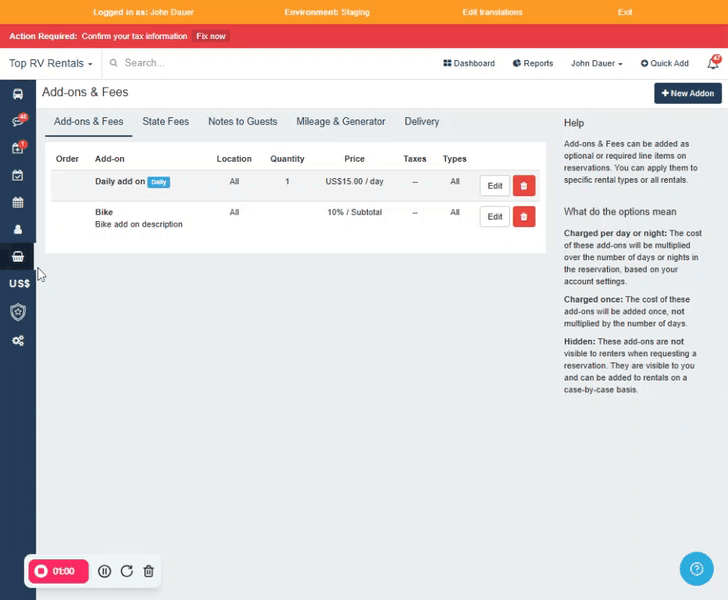
Task: Click the New Addon button
Action: pos(687,93)
